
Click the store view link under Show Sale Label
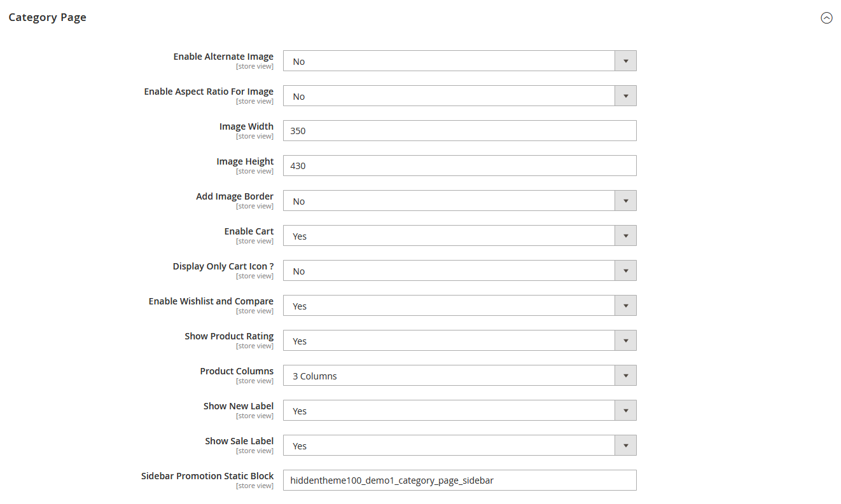click(254, 450)
